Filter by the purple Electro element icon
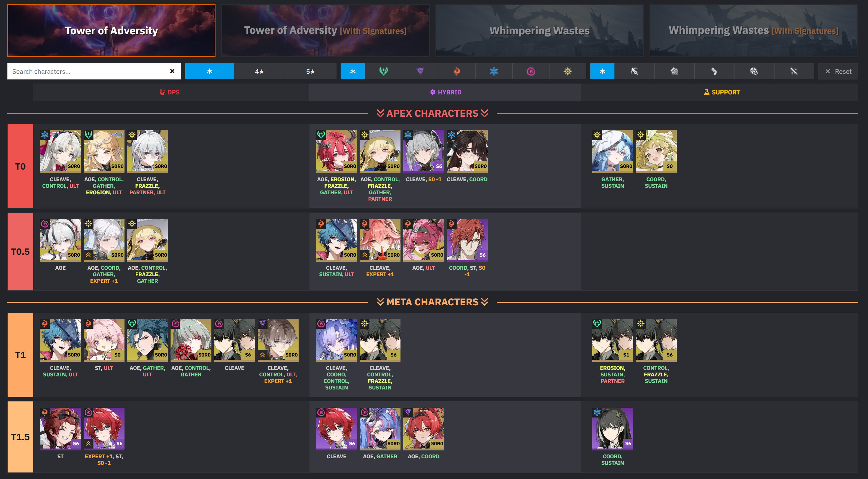 (x=420, y=71)
